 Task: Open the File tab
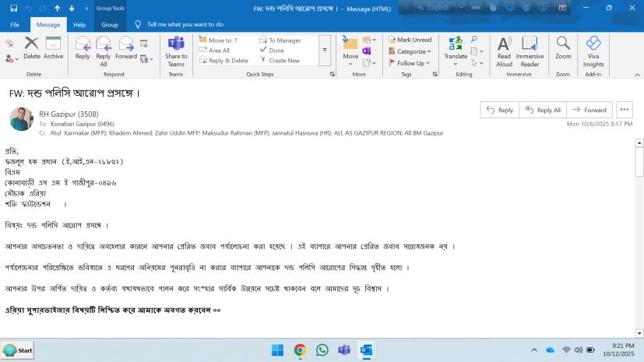[x=15, y=24]
